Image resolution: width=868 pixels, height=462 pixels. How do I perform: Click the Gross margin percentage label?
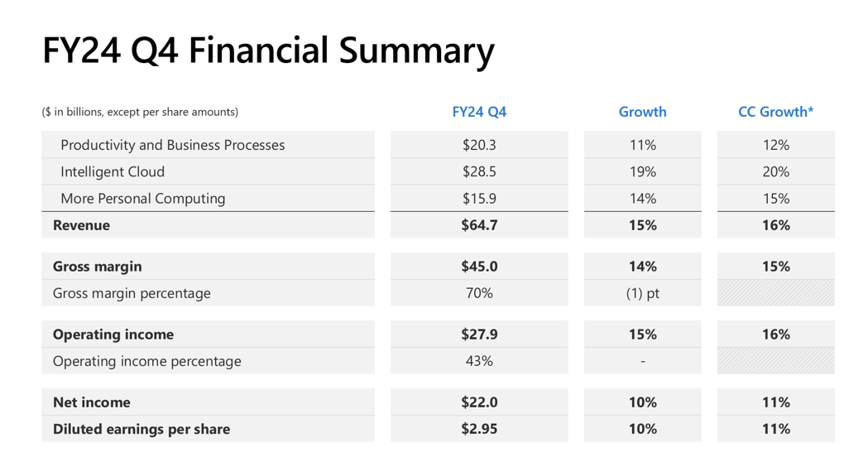pyautogui.click(x=132, y=293)
